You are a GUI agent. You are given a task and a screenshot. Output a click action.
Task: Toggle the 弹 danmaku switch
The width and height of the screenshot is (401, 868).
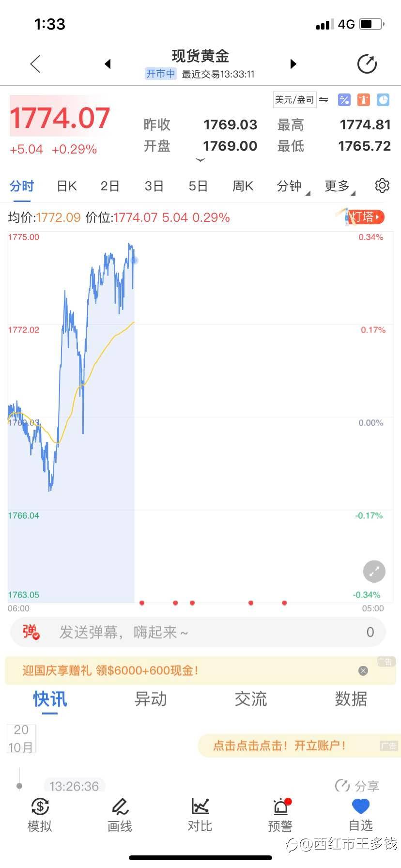[31, 632]
